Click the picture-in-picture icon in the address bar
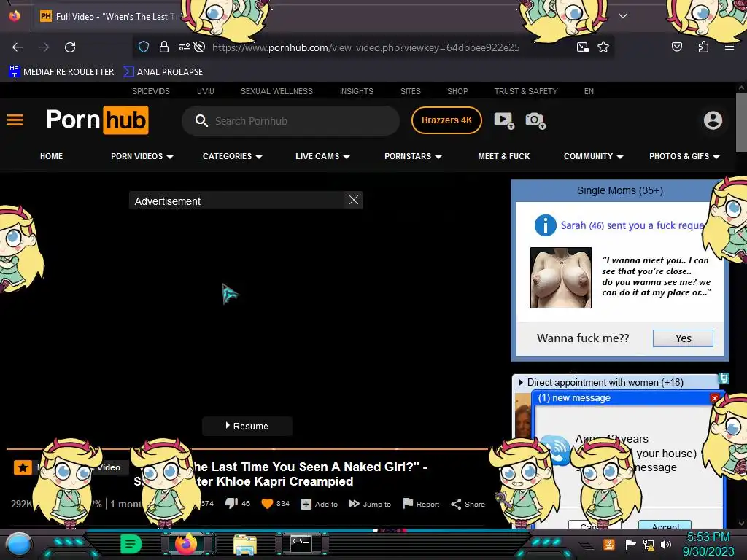The width and height of the screenshot is (747, 560). (582, 47)
